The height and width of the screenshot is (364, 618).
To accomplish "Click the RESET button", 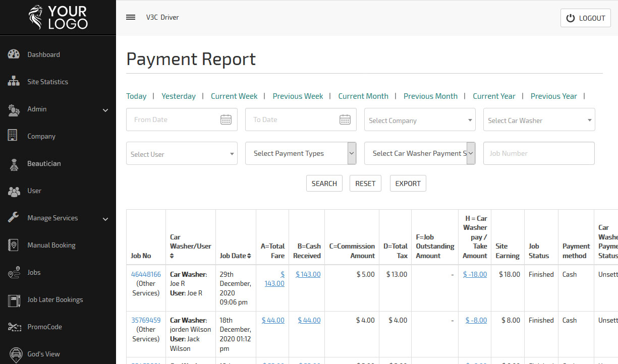I will [x=365, y=184].
